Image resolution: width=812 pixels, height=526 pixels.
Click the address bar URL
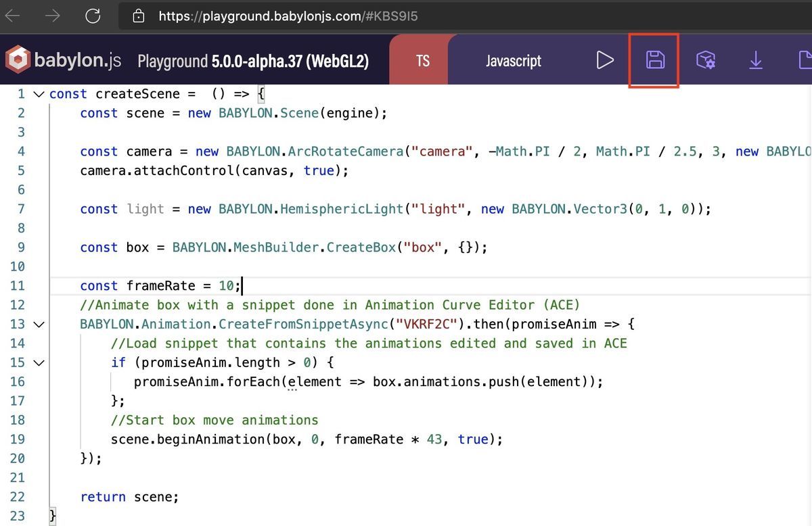point(288,16)
